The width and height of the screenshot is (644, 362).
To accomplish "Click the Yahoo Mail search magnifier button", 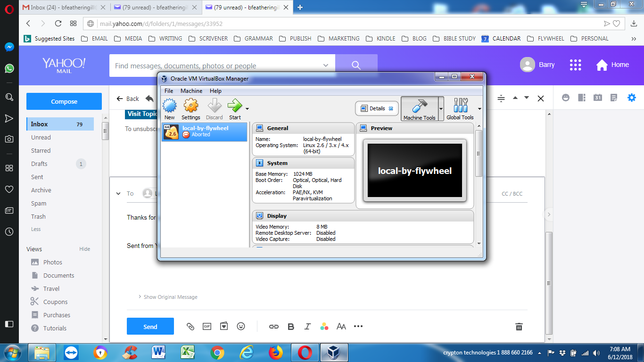I will (356, 65).
